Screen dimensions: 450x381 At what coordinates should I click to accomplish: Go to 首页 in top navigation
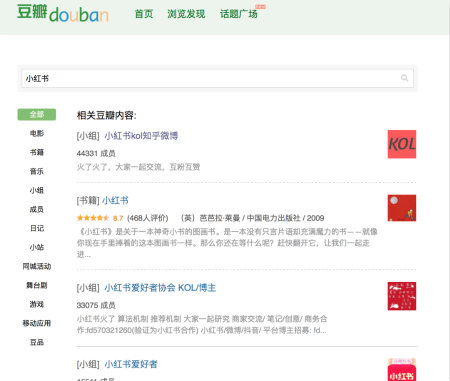(144, 14)
